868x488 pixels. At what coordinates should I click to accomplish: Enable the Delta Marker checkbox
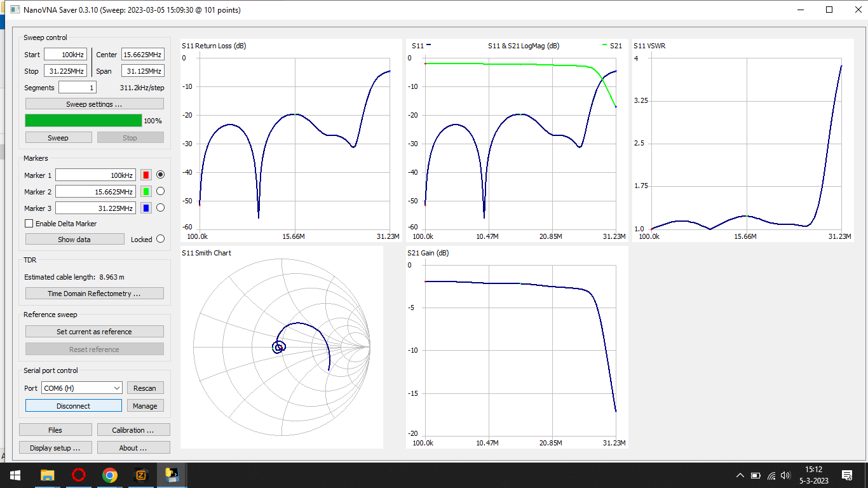point(29,224)
